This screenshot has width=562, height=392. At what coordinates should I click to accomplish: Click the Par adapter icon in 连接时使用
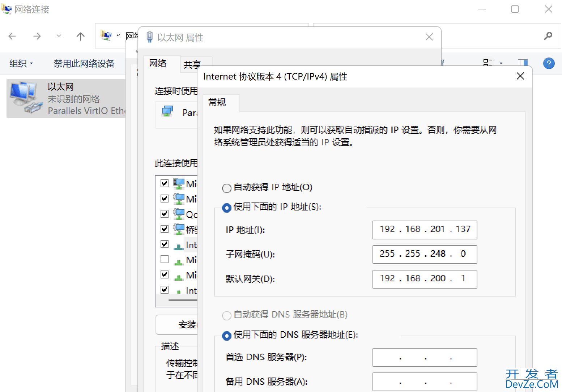click(167, 111)
